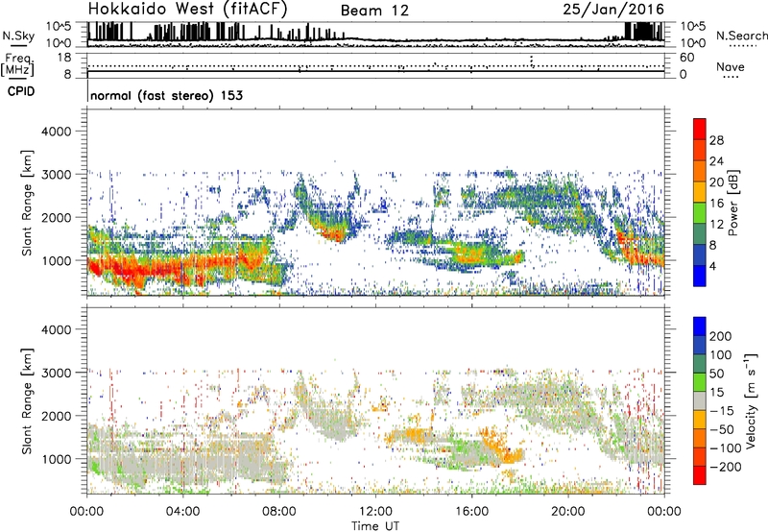
Task: Click the "08:00" time axis label
Action: [279, 512]
